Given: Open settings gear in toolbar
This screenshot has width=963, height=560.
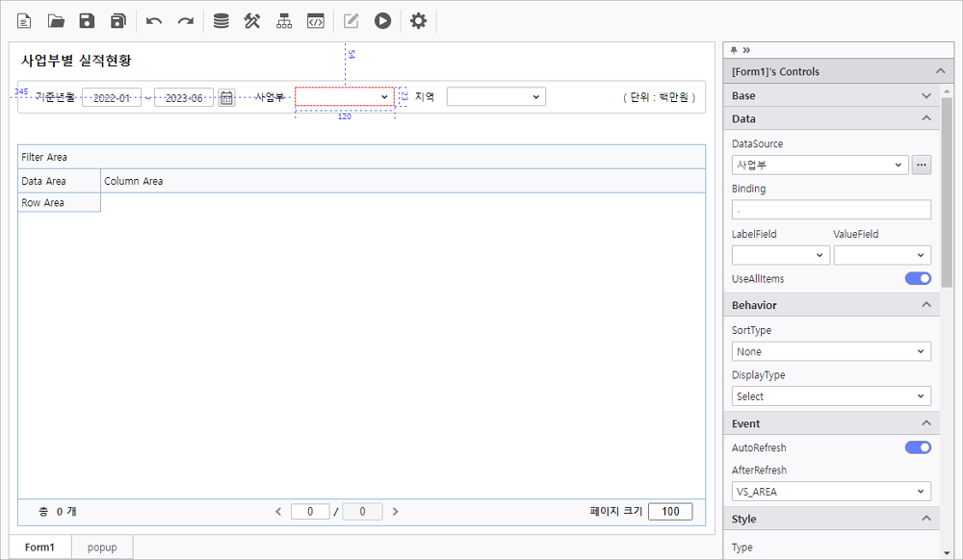Looking at the screenshot, I should tap(418, 21).
